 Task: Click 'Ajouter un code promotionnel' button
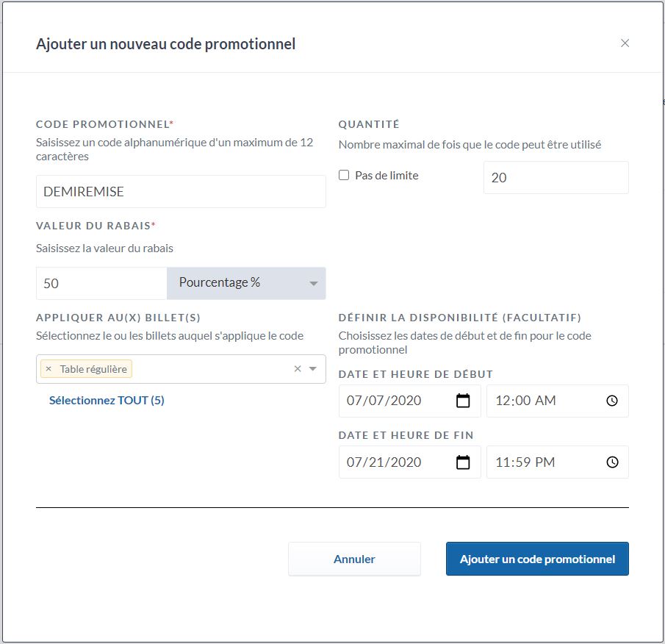pos(537,559)
